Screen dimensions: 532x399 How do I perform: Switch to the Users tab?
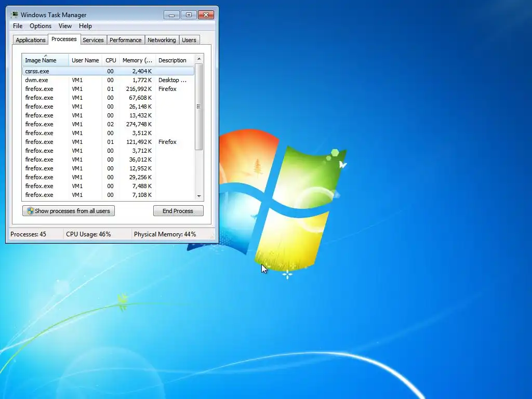(x=189, y=40)
